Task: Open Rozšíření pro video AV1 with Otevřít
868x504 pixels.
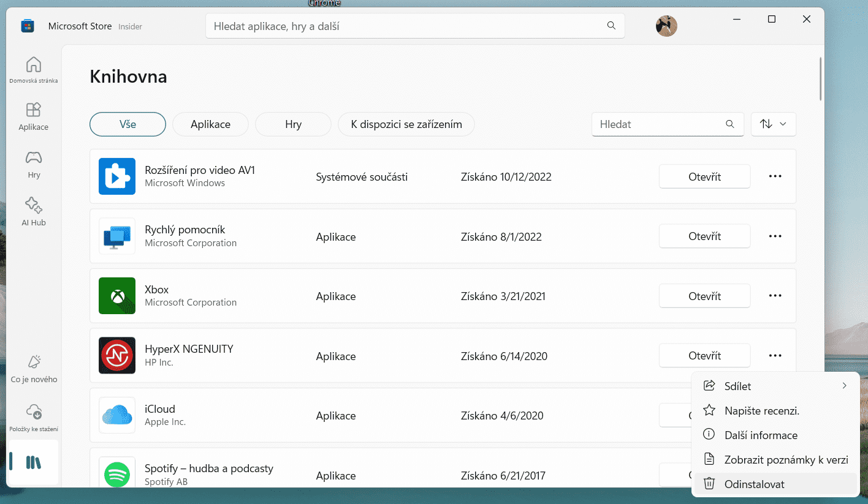Action: click(704, 176)
